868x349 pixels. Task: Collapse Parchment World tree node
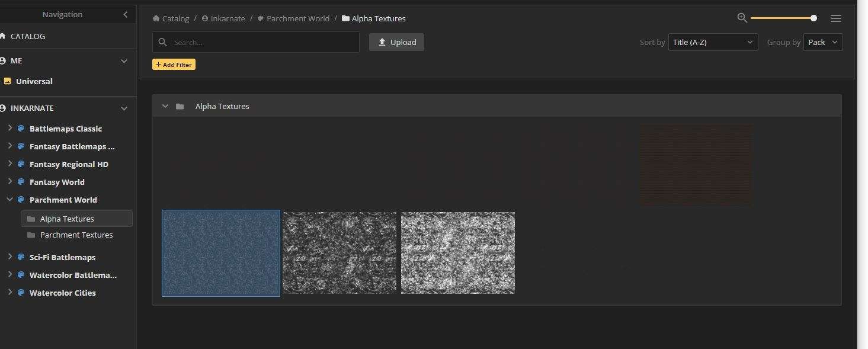[9, 199]
